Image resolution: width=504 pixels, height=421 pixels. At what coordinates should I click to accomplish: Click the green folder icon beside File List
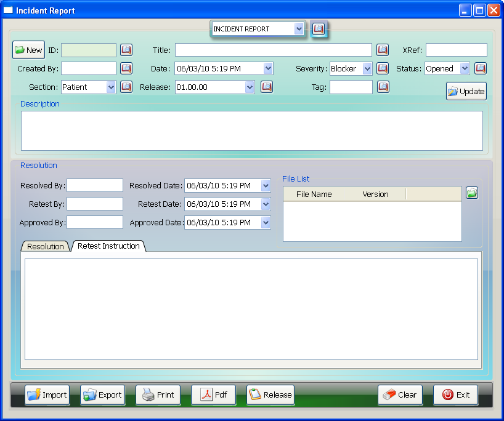(x=472, y=193)
